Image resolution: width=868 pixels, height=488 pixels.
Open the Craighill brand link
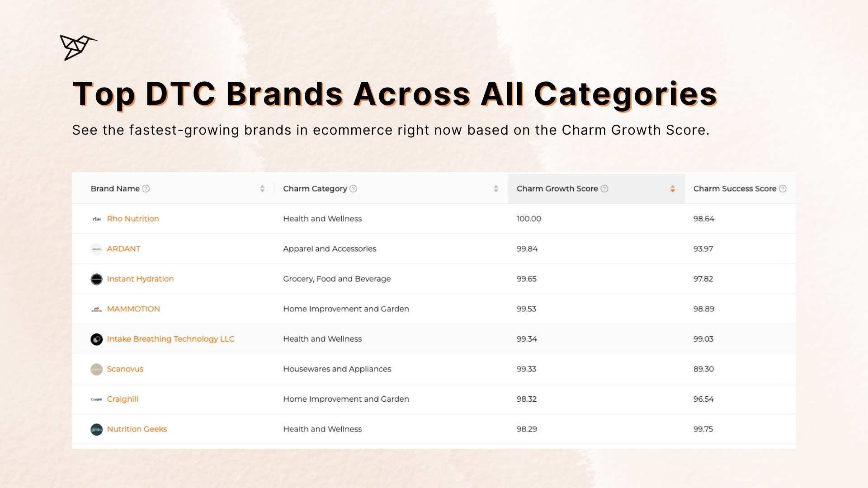click(123, 399)
